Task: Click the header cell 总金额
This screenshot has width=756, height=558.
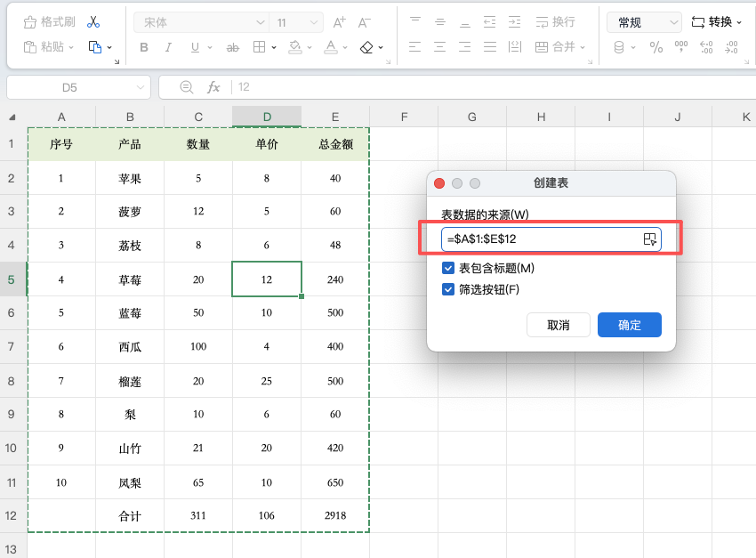Action: pyautogui.click(x=335, y=144)
